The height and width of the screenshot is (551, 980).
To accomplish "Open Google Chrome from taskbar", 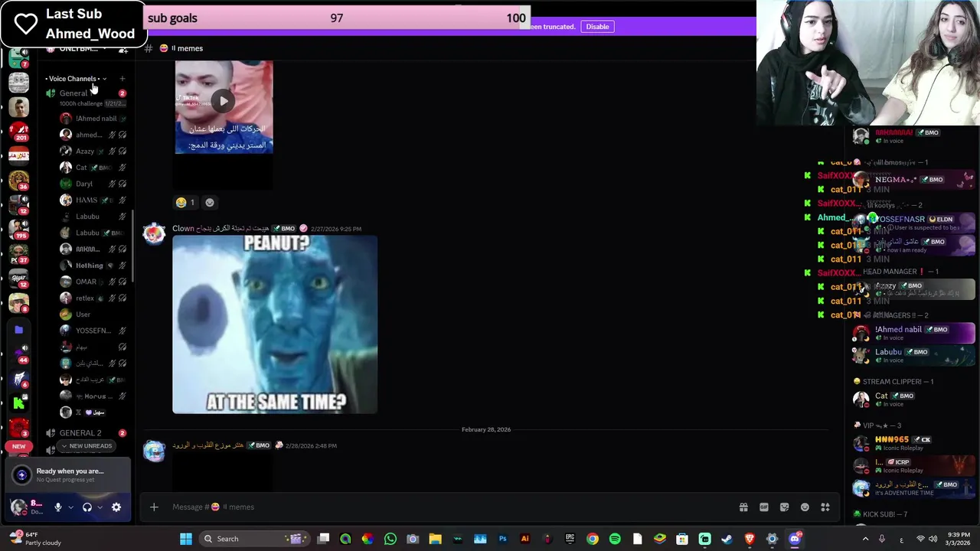I will [593, 539].
